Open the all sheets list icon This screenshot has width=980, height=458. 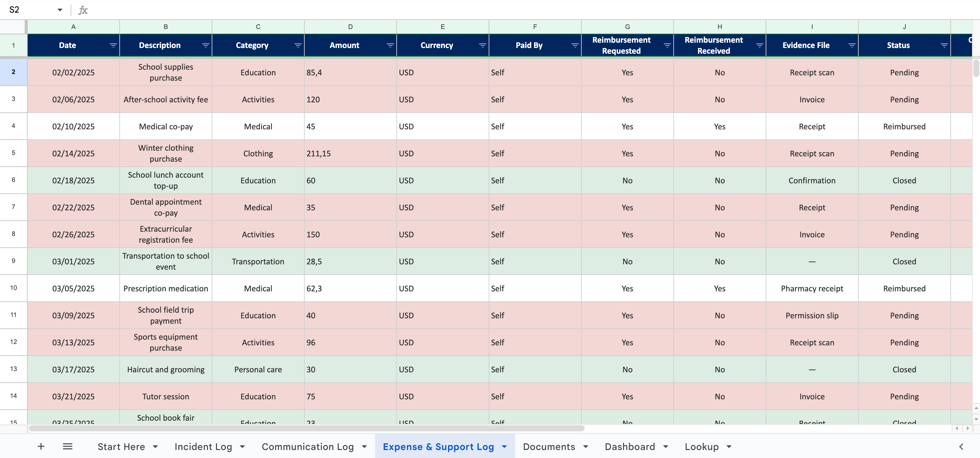[x=68, y=447]
